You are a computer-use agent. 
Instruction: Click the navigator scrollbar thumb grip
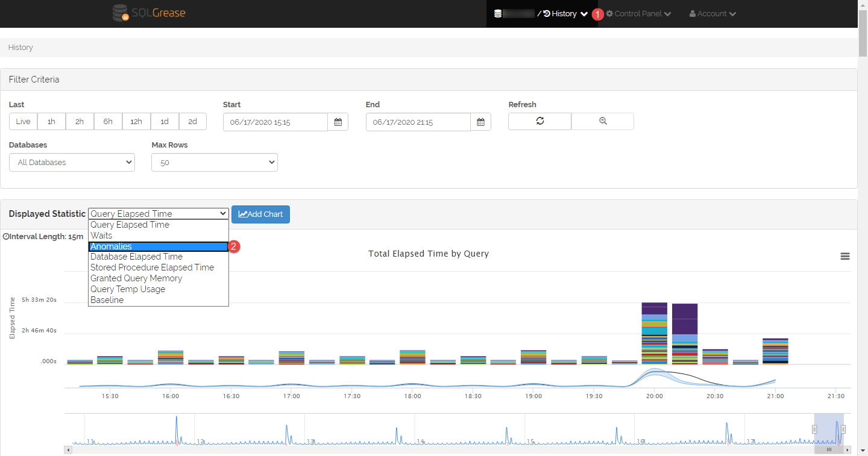click(x=829, y=449)
